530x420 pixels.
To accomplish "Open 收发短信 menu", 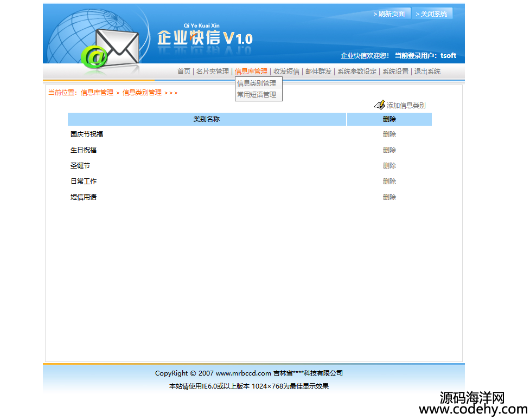I will (x=286, y=72).
